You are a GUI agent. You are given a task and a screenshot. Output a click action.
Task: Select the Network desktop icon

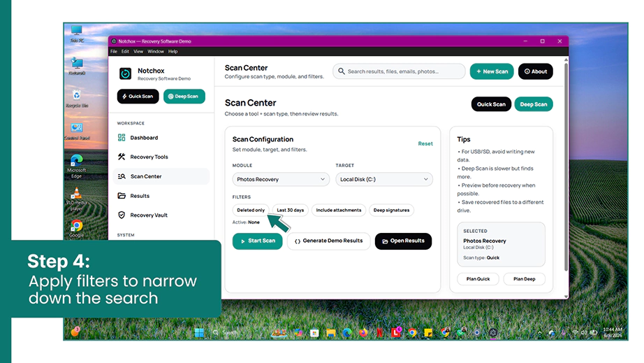tap(77, 66)
